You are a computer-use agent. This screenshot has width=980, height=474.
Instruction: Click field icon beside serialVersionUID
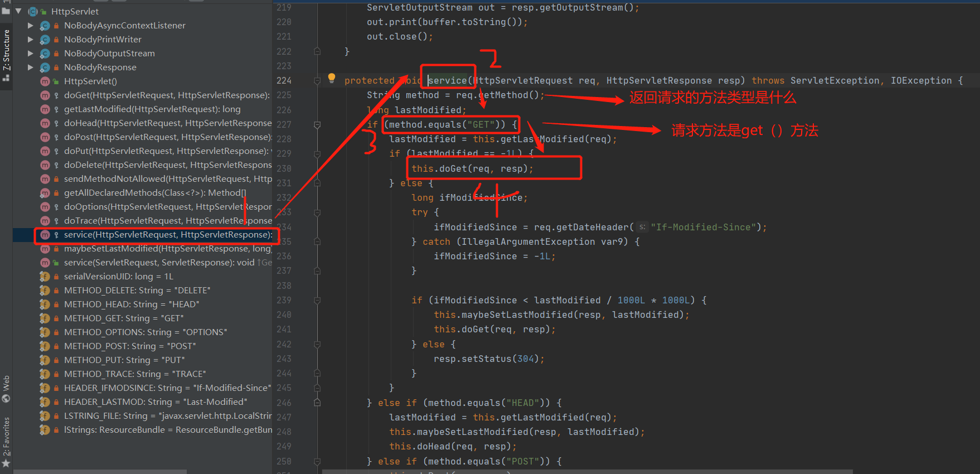[x=45, y=277]
